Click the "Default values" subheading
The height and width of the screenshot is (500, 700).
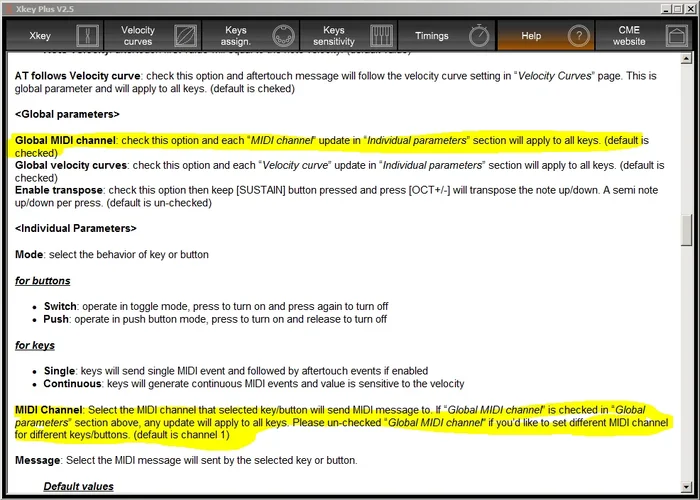[x=79, y=487]
